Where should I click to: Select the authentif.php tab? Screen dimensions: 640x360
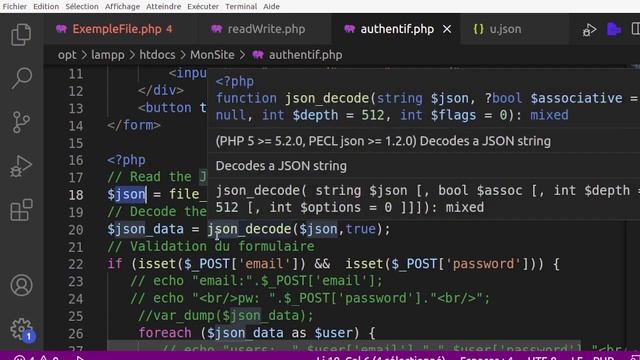coord(397,29)
